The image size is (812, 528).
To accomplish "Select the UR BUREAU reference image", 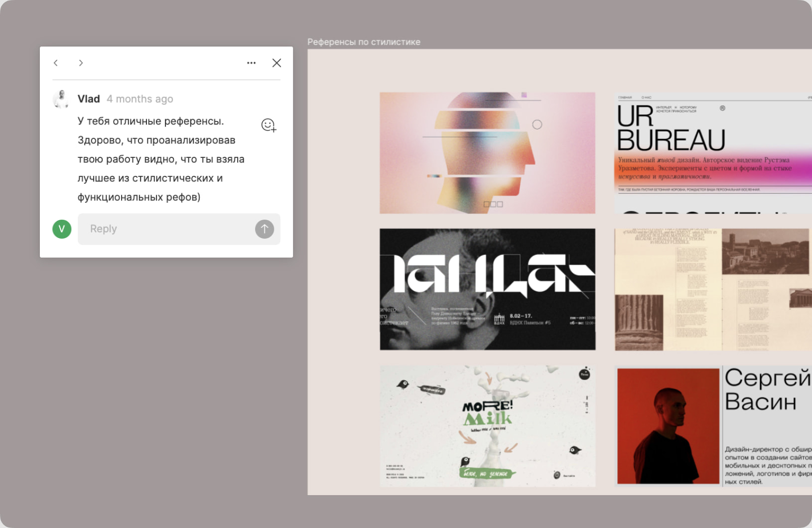I will click(712, 153).
